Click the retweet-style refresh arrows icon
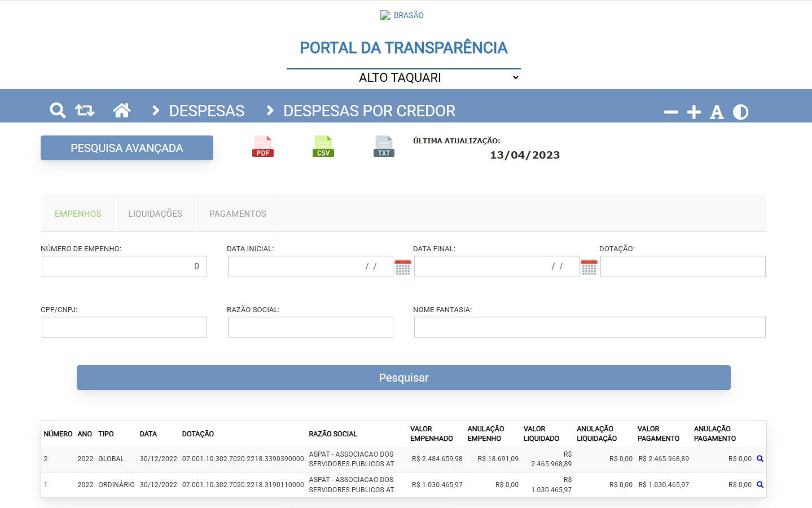 pyautogui.click(x=85, y=110)
